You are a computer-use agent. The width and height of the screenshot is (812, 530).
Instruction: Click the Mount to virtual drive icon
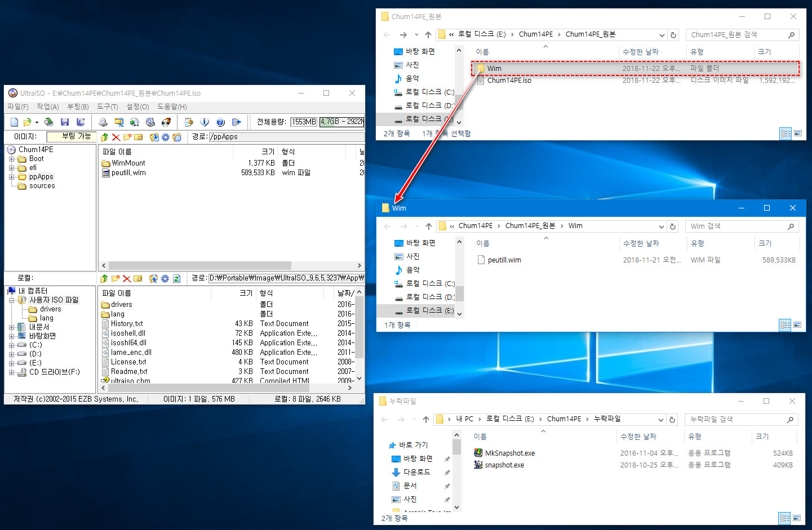pyautogui.click(x=150, y=122)
